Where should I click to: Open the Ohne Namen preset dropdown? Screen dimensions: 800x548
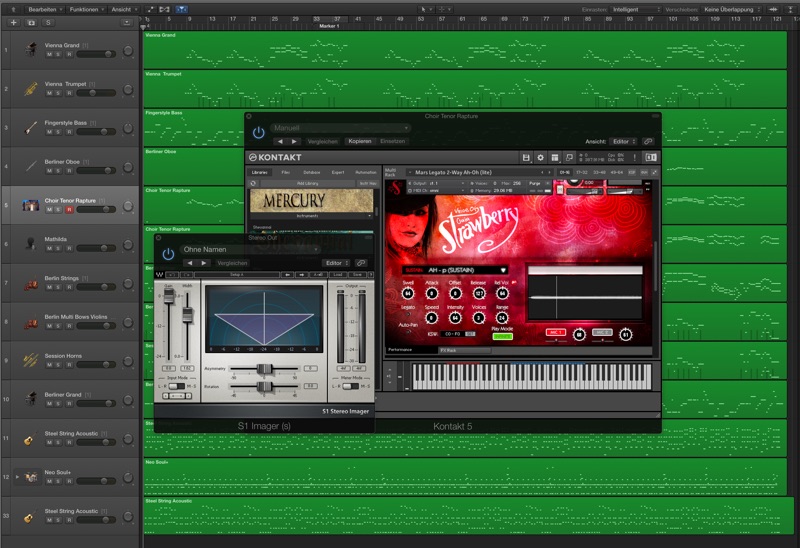click(x=250, y=250)
